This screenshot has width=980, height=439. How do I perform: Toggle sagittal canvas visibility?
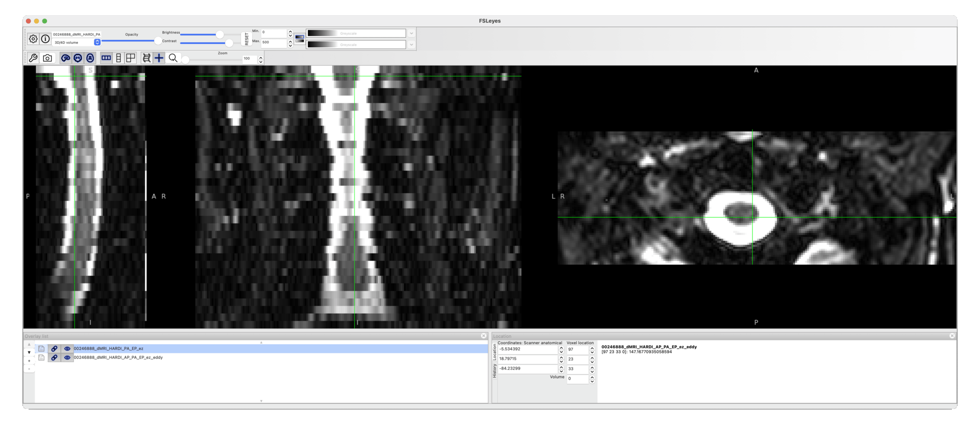click(66, 58)
